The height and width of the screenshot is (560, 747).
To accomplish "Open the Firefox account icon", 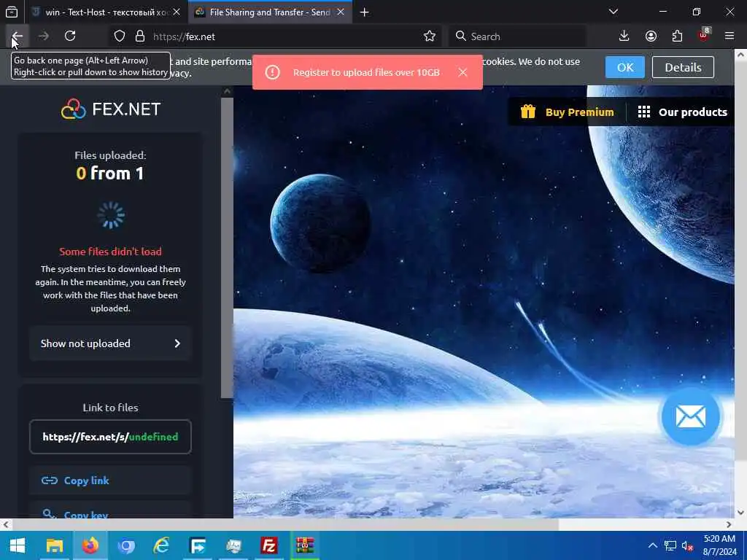I will pyautogui.click(x=651, y=36).
